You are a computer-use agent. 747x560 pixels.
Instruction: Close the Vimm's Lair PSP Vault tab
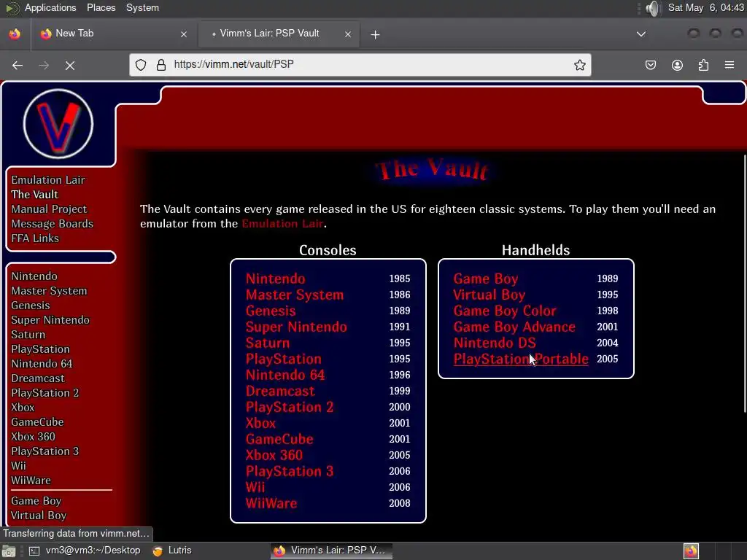coord(348,34)
